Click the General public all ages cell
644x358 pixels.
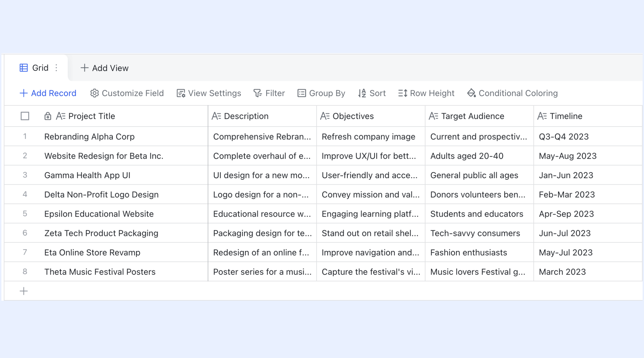[x=479, y=175]
